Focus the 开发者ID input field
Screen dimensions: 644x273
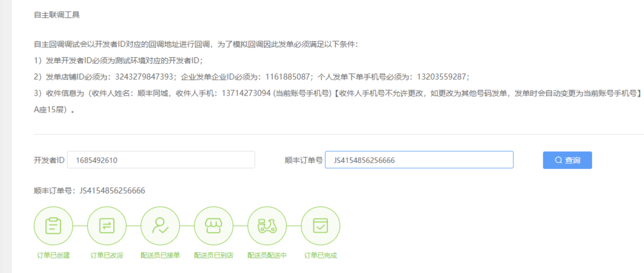(x=161, y=160)
